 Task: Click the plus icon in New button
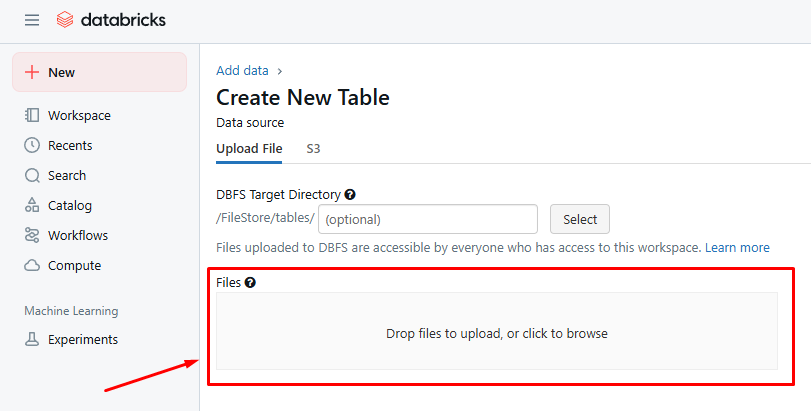pyautogui.click(x=32, y=72)
